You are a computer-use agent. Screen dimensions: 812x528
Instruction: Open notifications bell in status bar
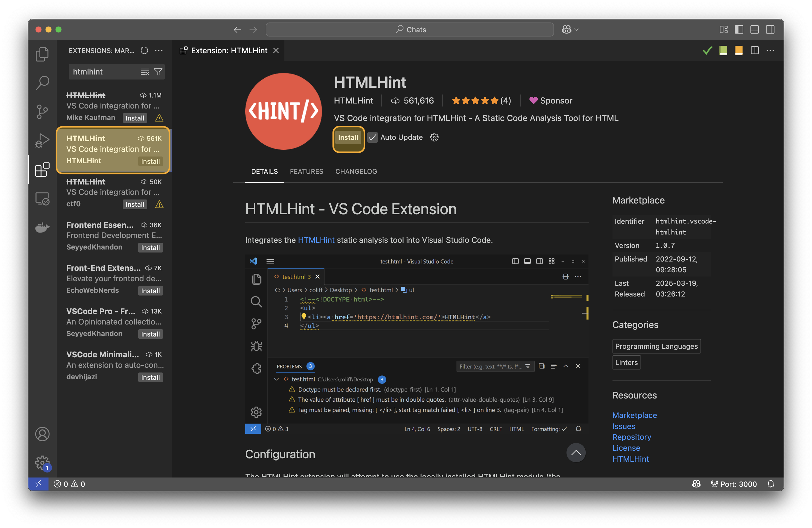pos(771,484)
